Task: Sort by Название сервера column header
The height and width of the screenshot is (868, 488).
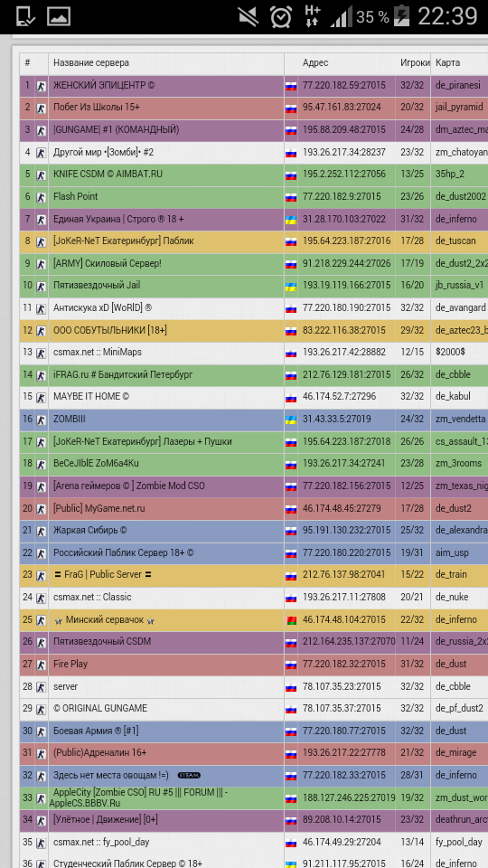Action: point(90,63)
